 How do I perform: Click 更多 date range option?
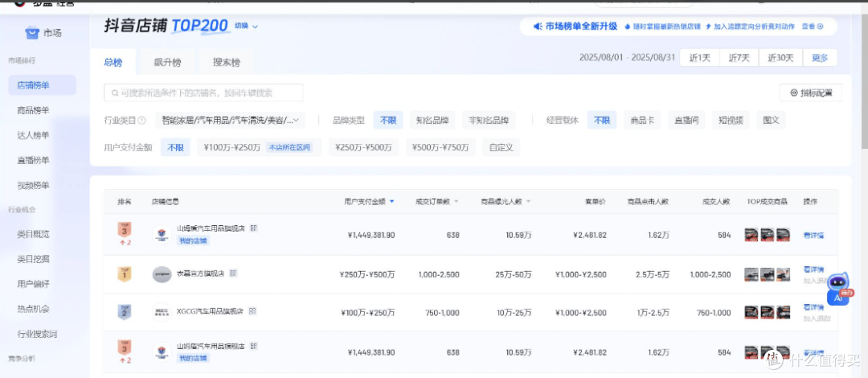pyautogui.click(x=820, y=58)
